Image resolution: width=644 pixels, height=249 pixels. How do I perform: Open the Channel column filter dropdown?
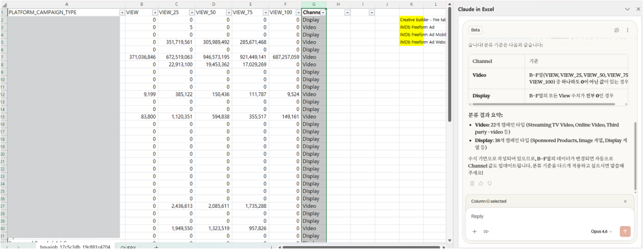[x=323, y=13]
